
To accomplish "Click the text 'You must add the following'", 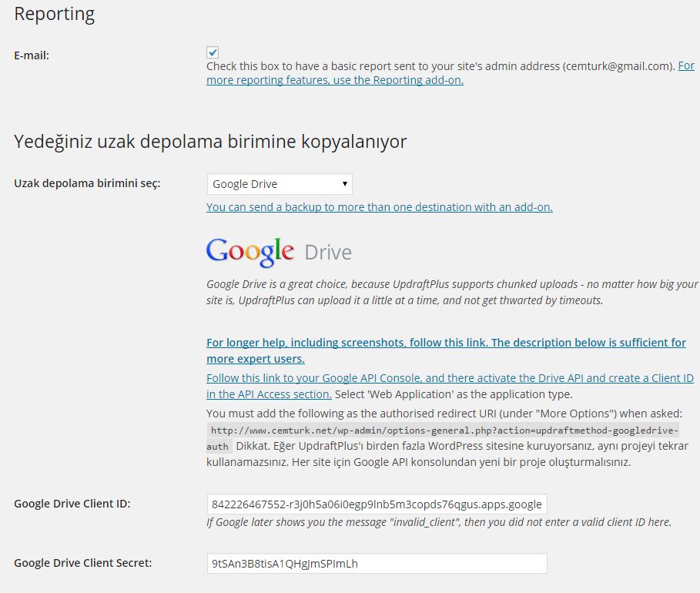I will (444, 414).
